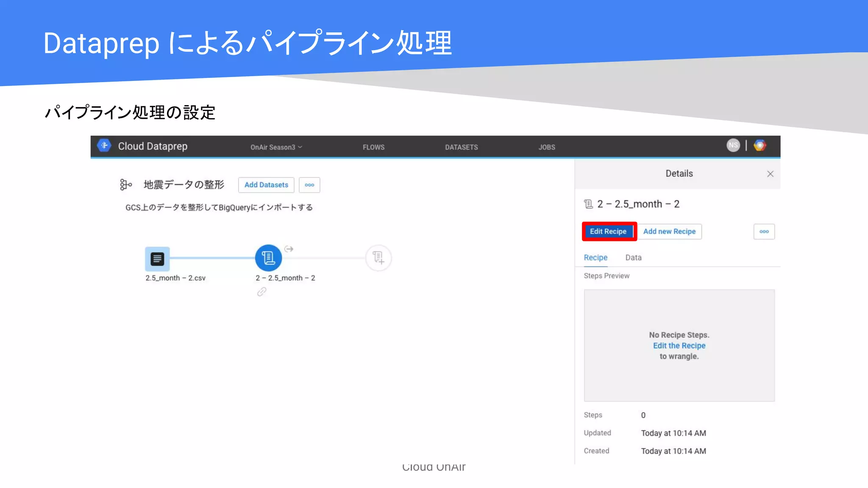
Task: Click the 2 – 2.5_month – 2 node label
Action: pyautogui.click(x=285, y=278)
